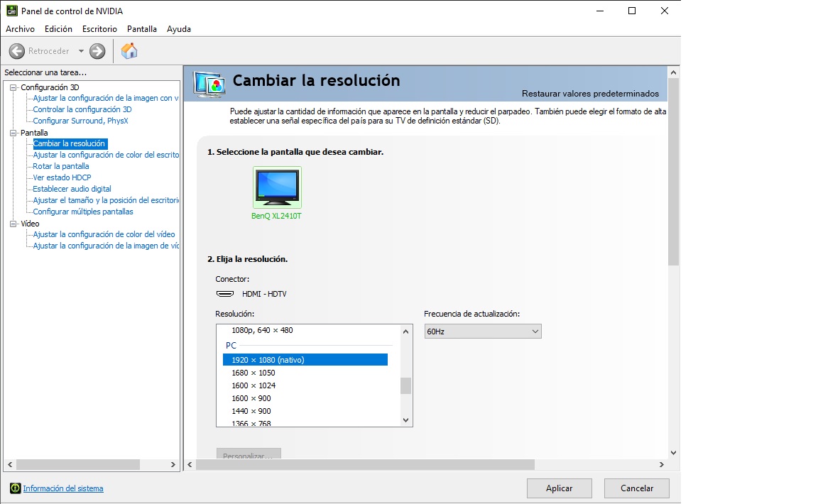Open the Escritorio menu

click(x=99, y=29)
